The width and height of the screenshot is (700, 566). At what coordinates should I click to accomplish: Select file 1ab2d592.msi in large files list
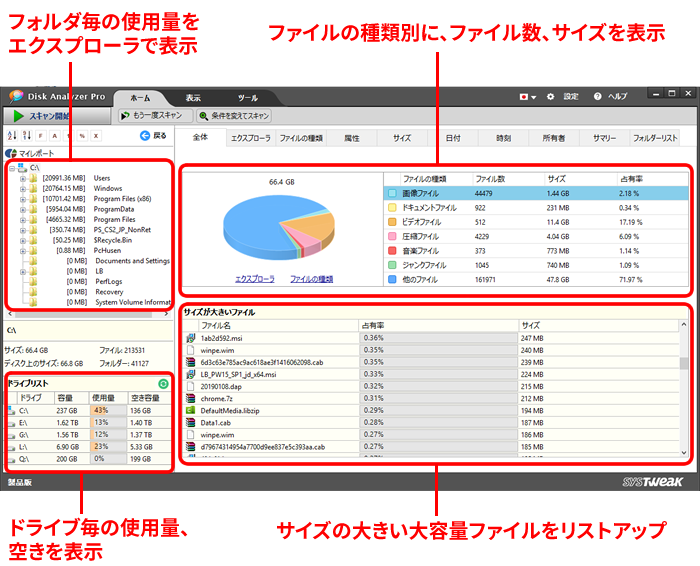point(431,338)
